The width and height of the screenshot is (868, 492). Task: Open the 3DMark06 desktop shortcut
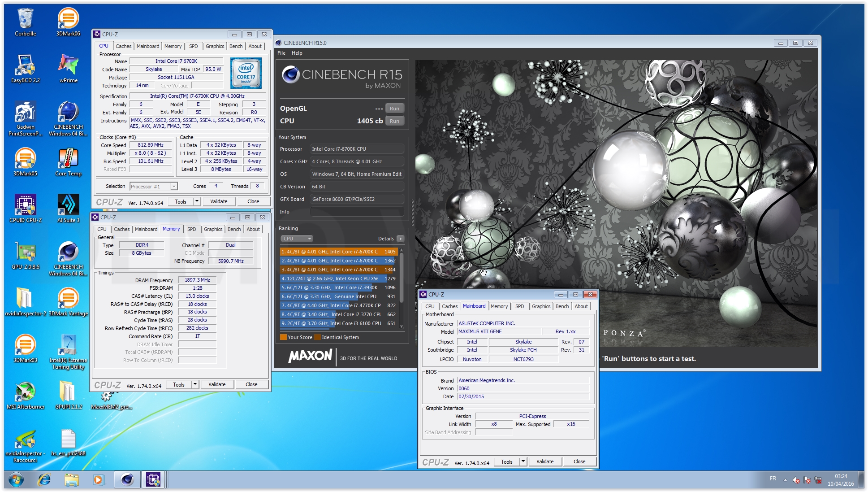click(68, 22)
